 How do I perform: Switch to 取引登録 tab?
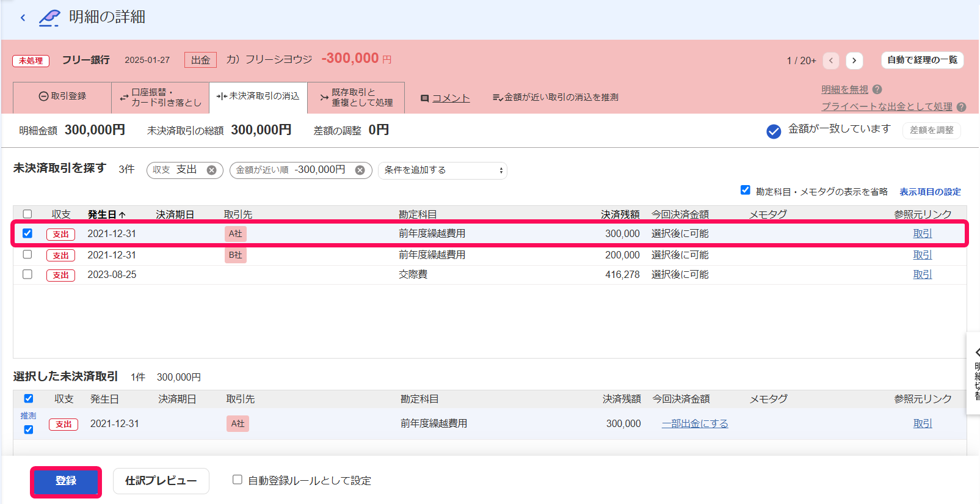coord(62,97)
